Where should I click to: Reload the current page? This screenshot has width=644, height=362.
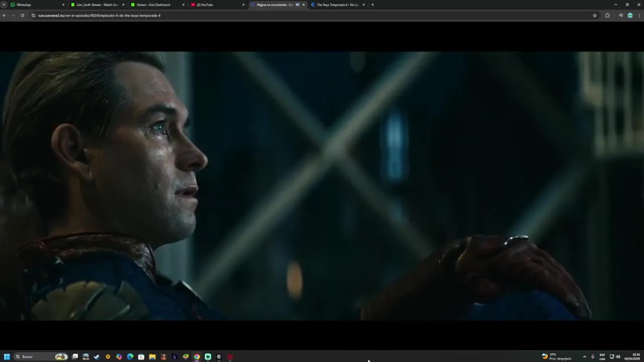coord(22,16)
